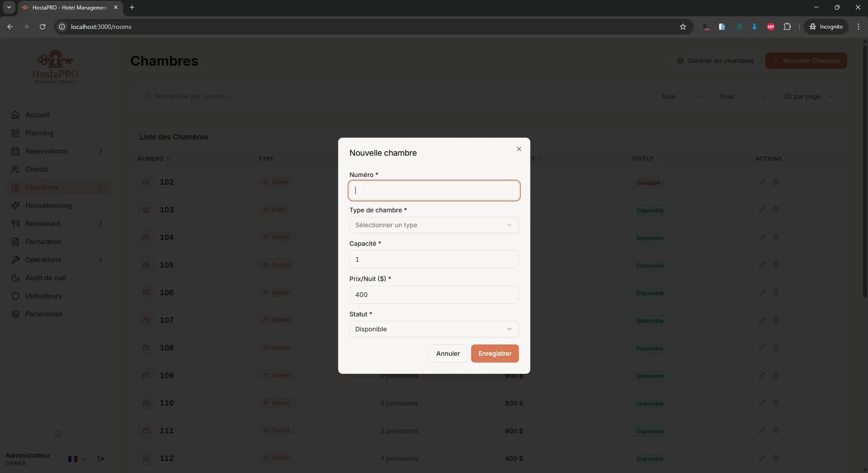Open the Statut dropdown showing Disponible
Screen dimensions: 868x473
click(x=433, y=329)
